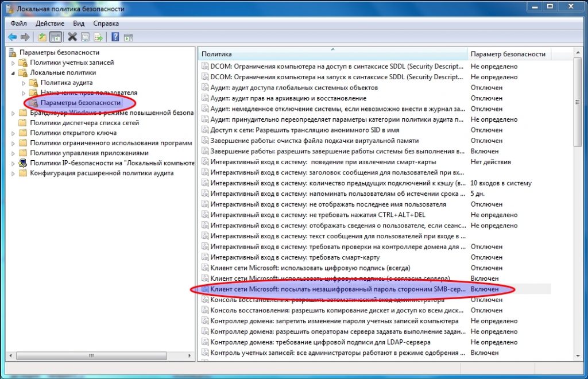Select Политики управления приложениями tree item

(89, 153)
